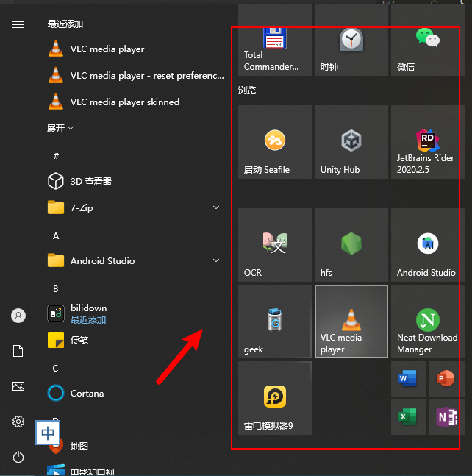Image resolution: width=472 pixels, height=476 pixels.
Task: Open the VLC media player tile
Action: click(x=351, y=322)
